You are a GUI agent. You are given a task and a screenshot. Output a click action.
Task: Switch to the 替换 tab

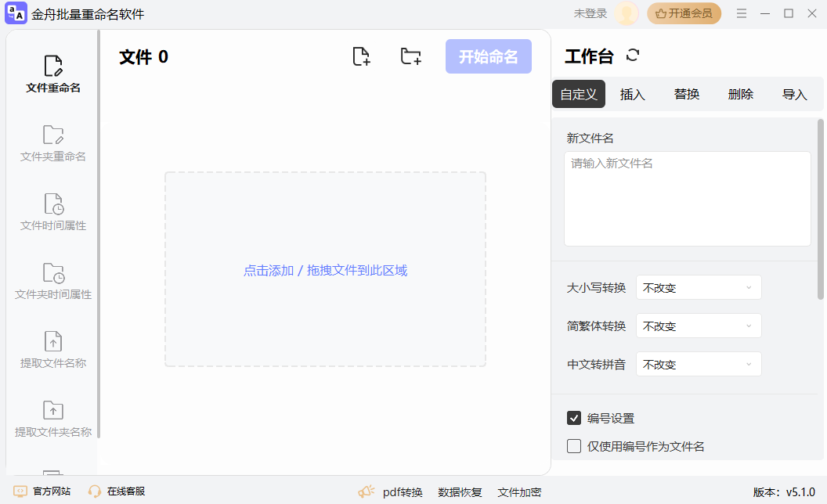(x=687, y=94)
